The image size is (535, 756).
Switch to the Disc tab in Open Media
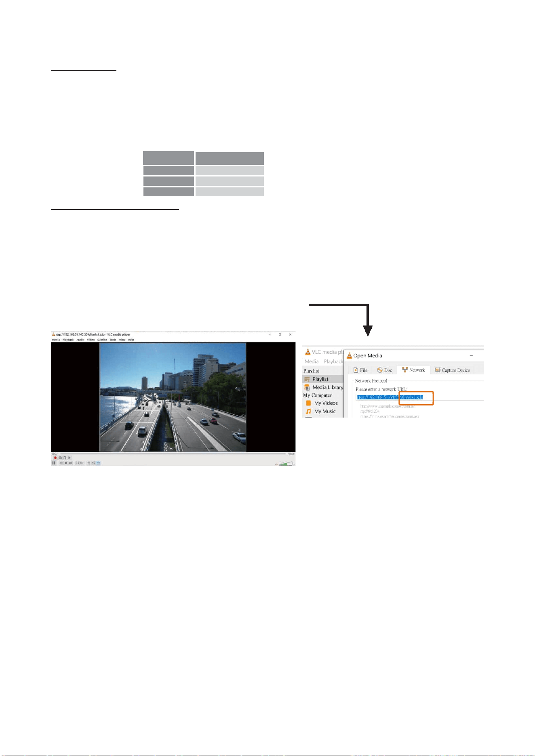click(x=385, y=370)
